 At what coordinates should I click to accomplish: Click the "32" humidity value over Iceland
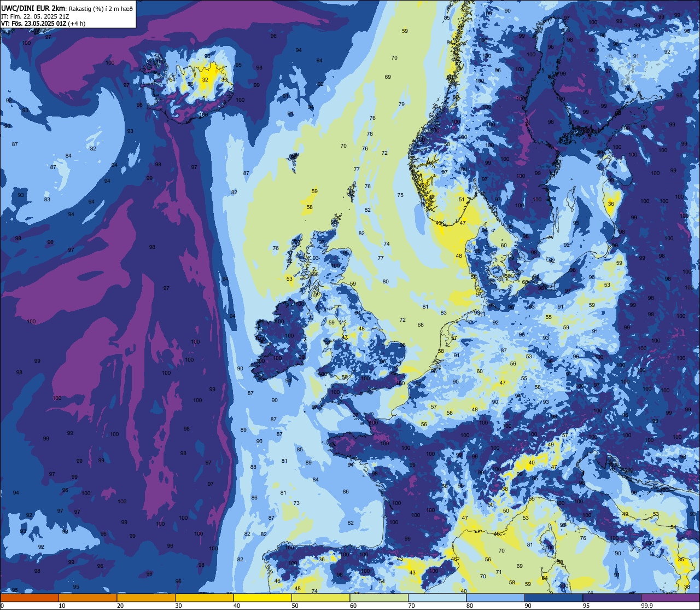tap(205, 80)
